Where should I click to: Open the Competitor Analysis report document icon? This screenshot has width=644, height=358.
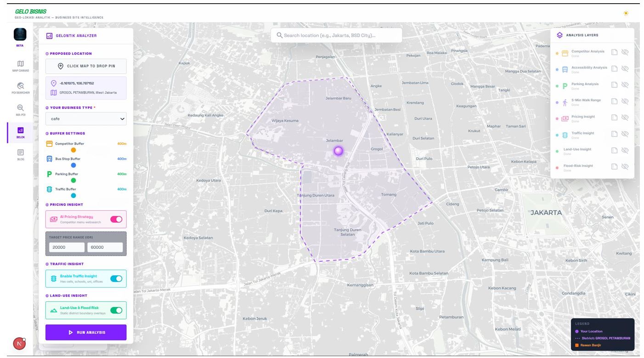[614, 52]
